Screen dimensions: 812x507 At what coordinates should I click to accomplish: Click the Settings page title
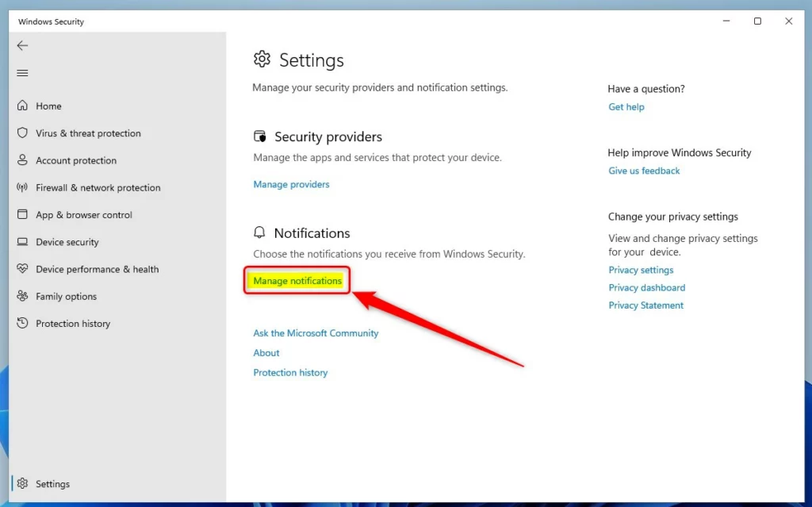[x=311, y=60]
